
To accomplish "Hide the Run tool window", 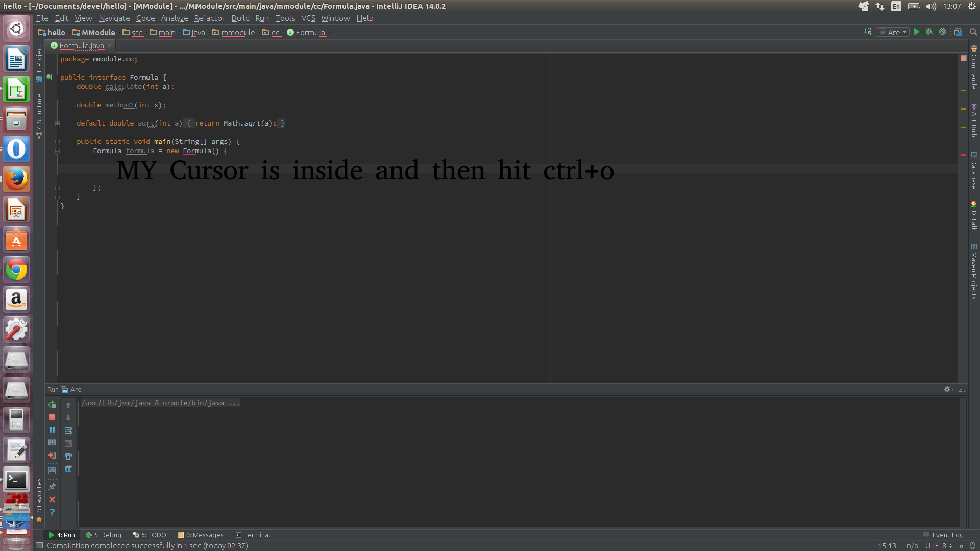I will [x=962, y=389].
